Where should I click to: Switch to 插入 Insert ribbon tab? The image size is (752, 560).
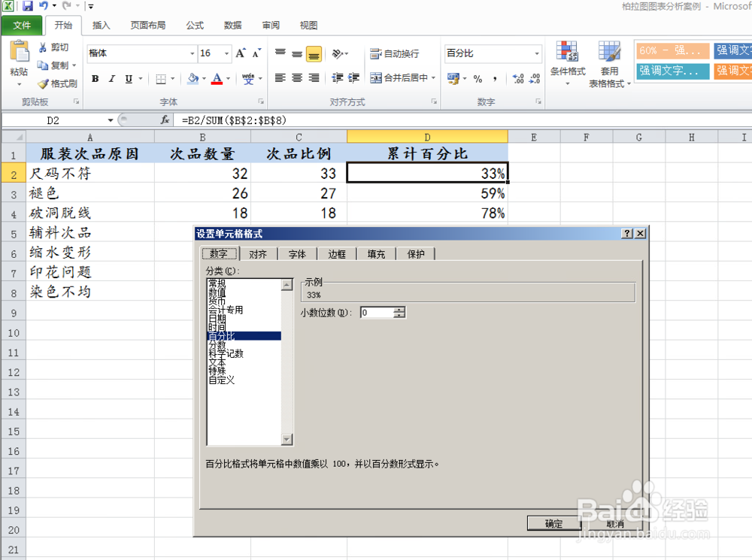pyautogui.click(x=102, y=26)
